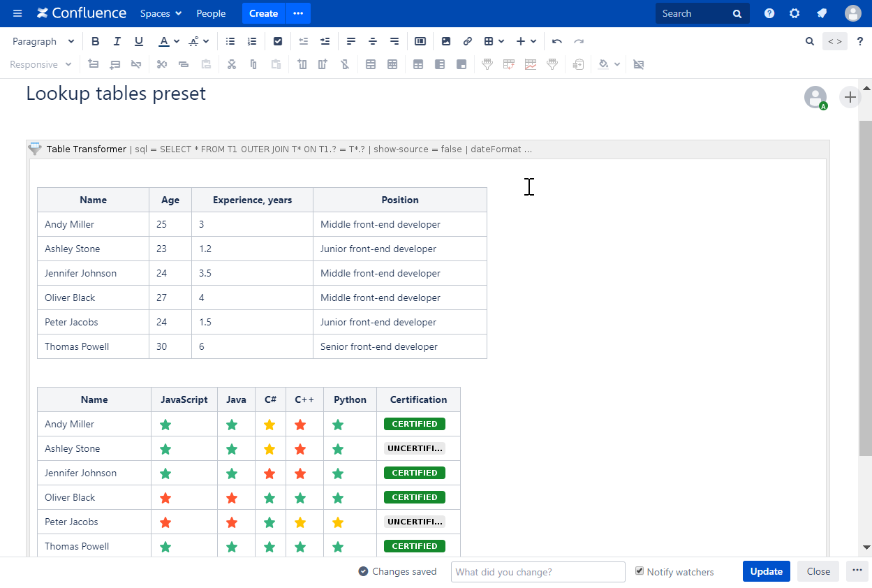Expand the insert table dropdown

(x=494, y=42)
